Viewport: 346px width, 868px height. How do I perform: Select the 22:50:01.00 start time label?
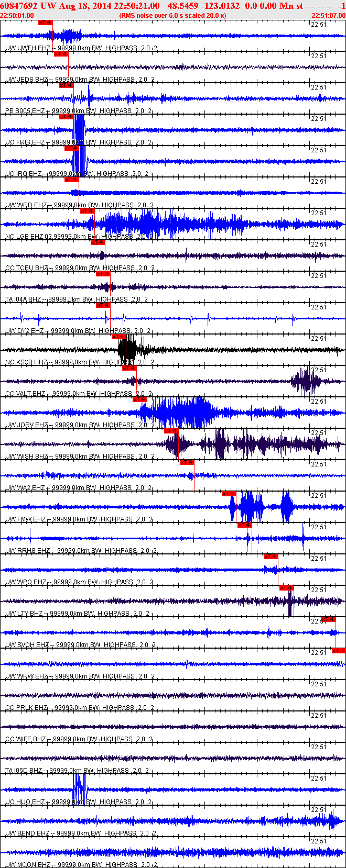[x=17, y=16]
